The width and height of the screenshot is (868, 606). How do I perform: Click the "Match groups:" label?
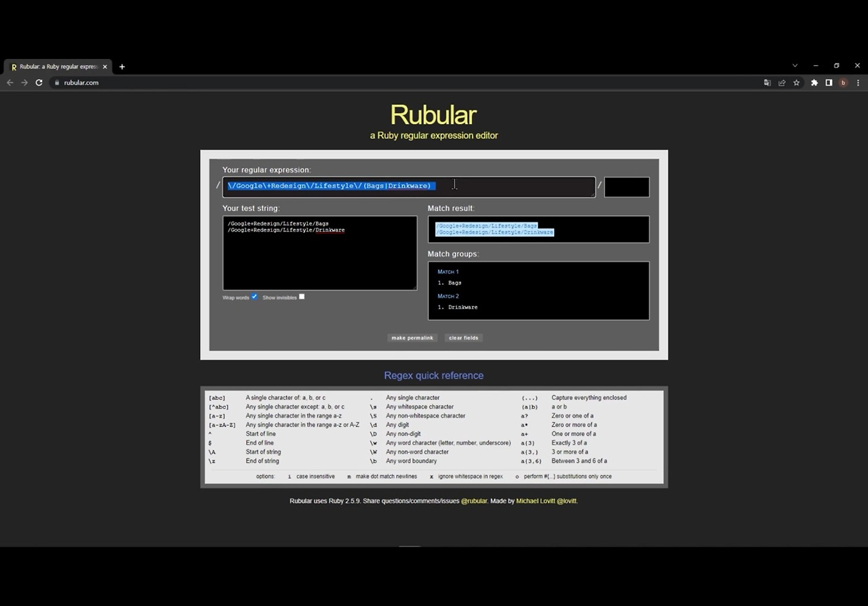coord(453,254)
